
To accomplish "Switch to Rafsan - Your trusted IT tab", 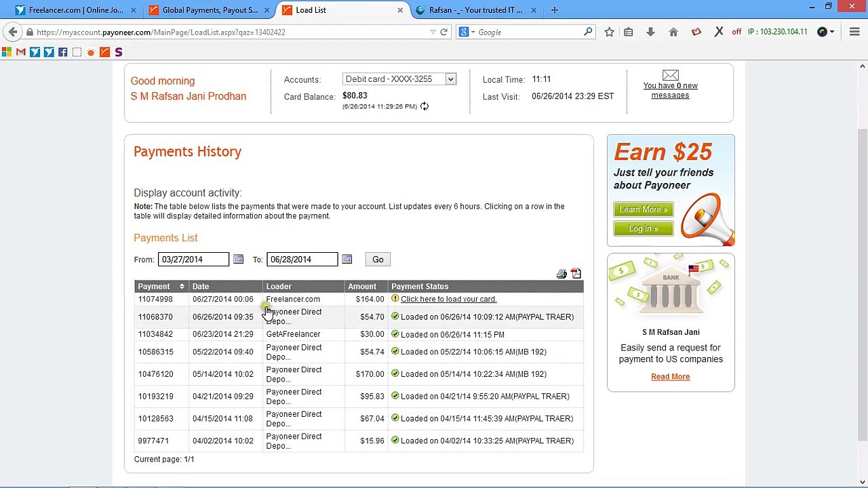I will pyautogui.click(x=475, y=10).
